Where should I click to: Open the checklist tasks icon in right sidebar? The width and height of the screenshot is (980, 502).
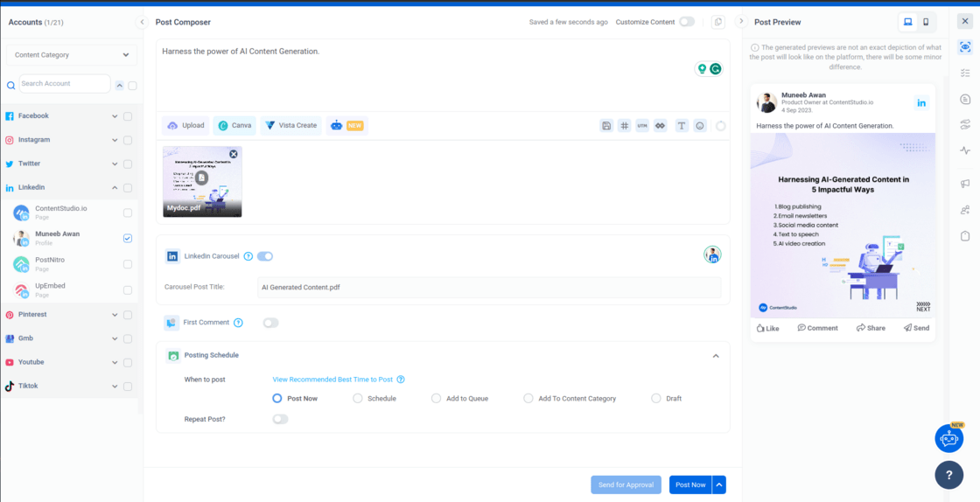click(965, 73)
